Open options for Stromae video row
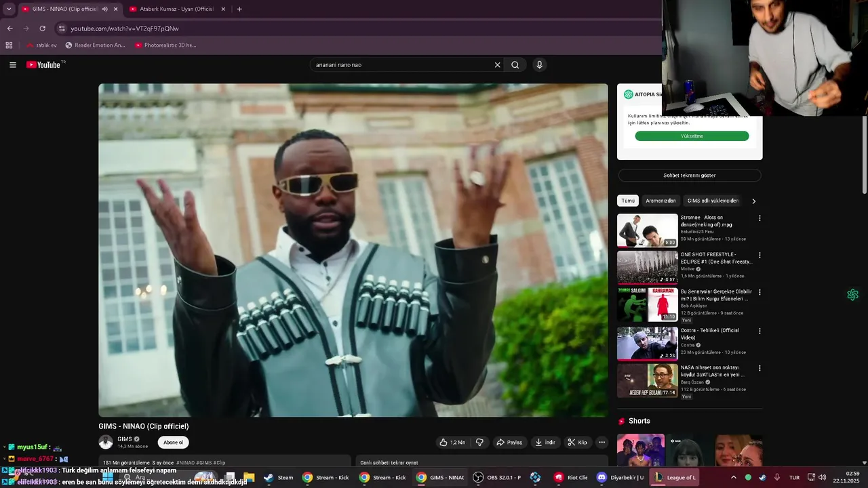This screenshot has width=868, height=488. coord(759,218)
